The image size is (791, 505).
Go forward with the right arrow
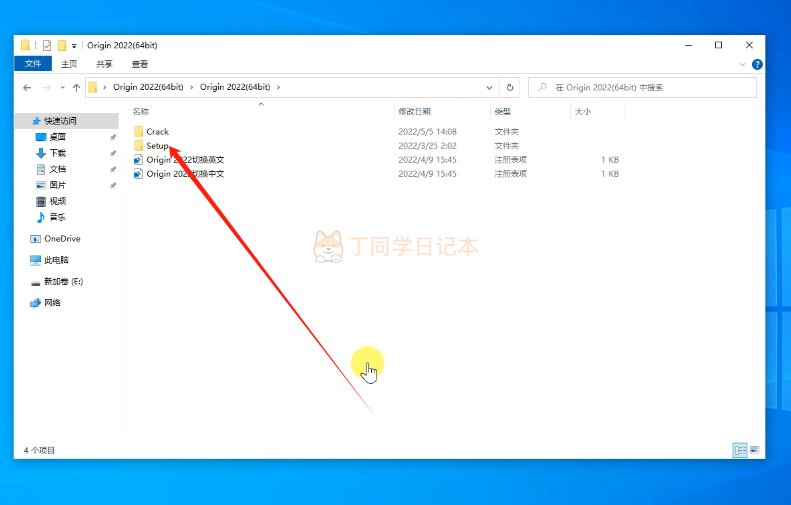point(46,88)
